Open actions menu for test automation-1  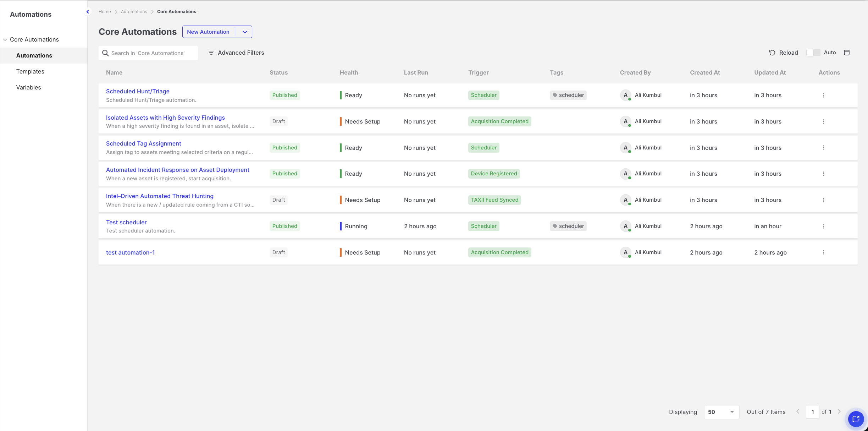coord(824,252)
